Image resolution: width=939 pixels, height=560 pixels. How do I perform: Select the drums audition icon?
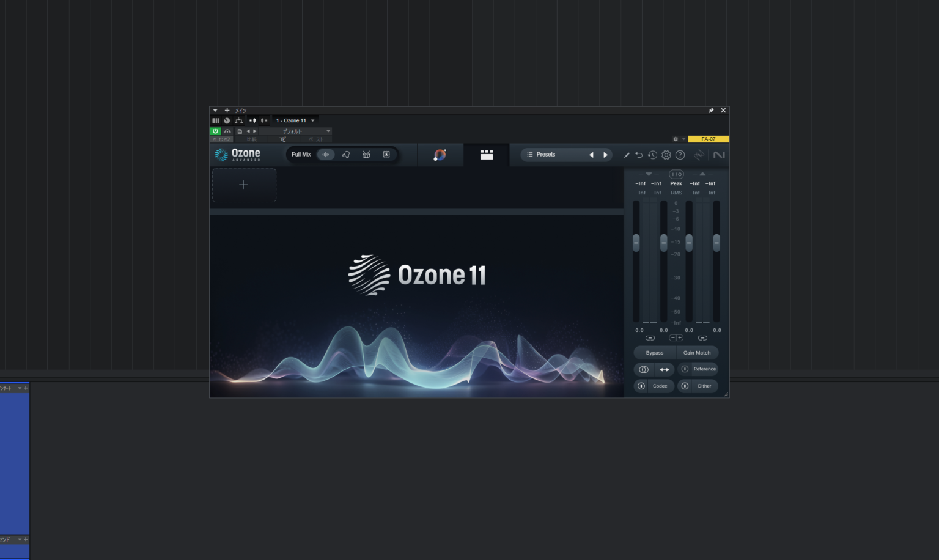pyautogui.click(x=366, y=154)
